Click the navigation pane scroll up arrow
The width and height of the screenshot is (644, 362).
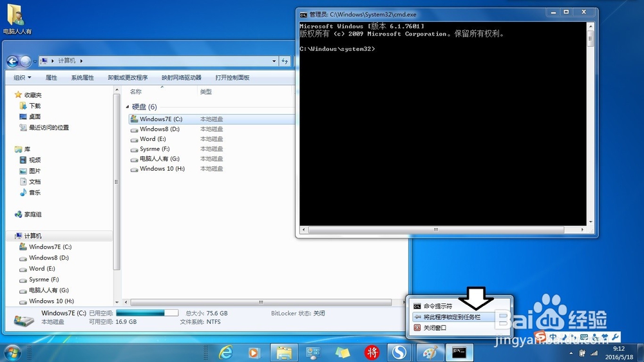pyautogui.click(x=117, y=90)
